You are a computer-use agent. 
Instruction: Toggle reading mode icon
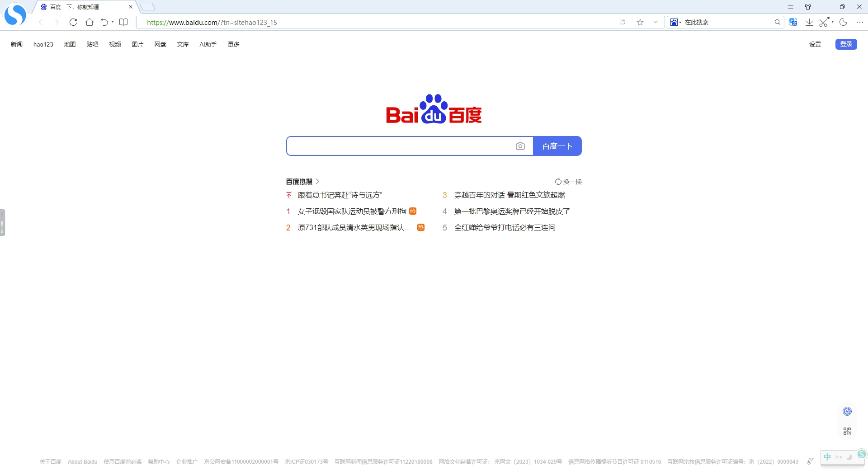click(x=123, y=22)
